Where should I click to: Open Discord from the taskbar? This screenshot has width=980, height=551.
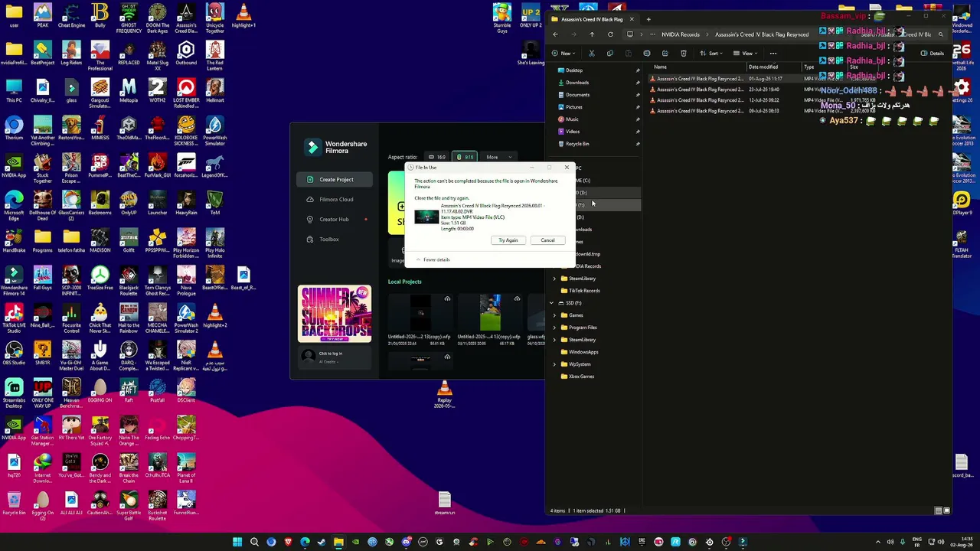point(406,543)
